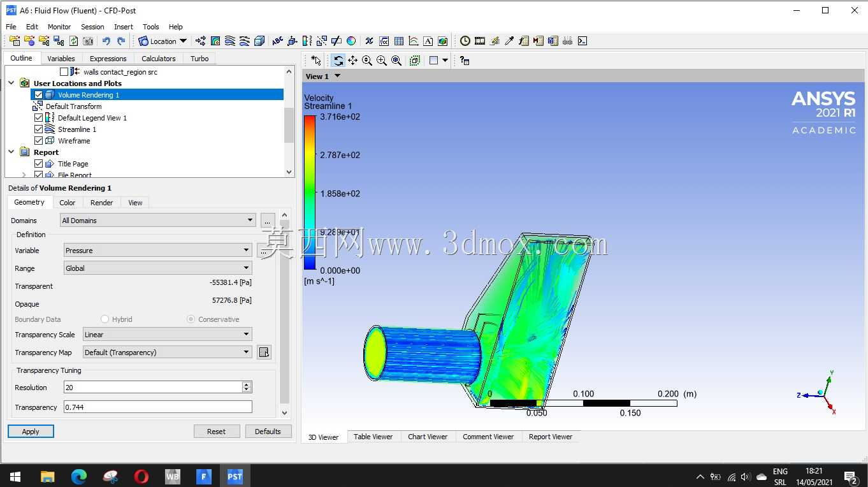
Task: Collapse the Report tree node
Action: point(11,152)
